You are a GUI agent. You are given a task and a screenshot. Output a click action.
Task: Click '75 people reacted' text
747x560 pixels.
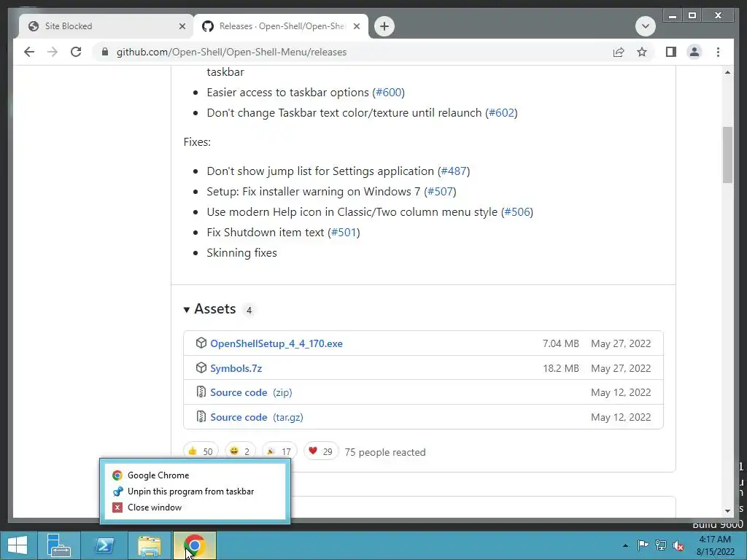[385, 452]
